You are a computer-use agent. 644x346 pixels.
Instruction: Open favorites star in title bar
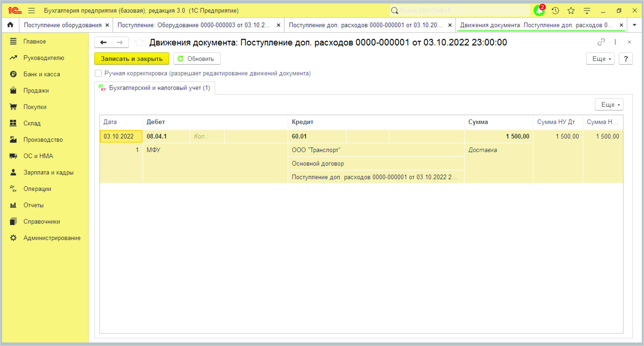[x=571, y=11]
